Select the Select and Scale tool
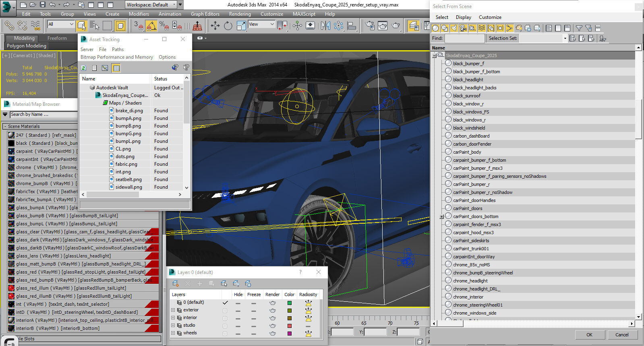 point(241,26)
